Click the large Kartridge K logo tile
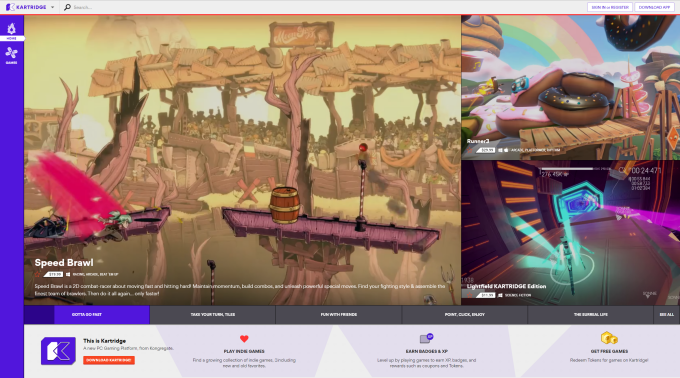Viewport: 680px width, 378px height. pyautogui.click(x=58, y=351)
